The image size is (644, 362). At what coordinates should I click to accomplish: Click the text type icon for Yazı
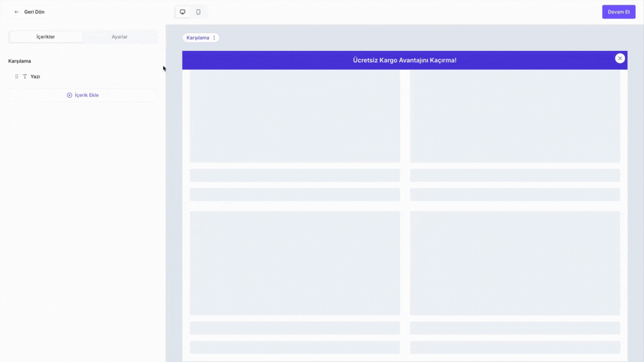25,77
